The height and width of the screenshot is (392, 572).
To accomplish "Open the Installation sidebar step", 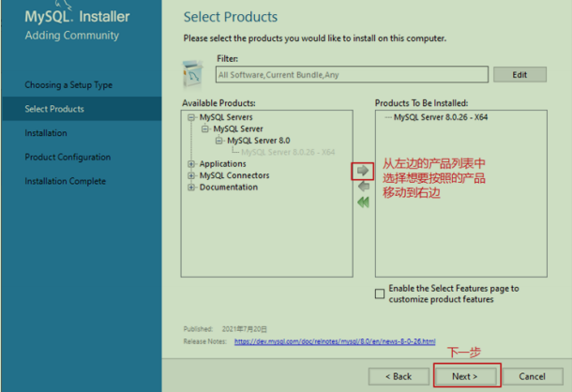I will click(x=46, y=133).
